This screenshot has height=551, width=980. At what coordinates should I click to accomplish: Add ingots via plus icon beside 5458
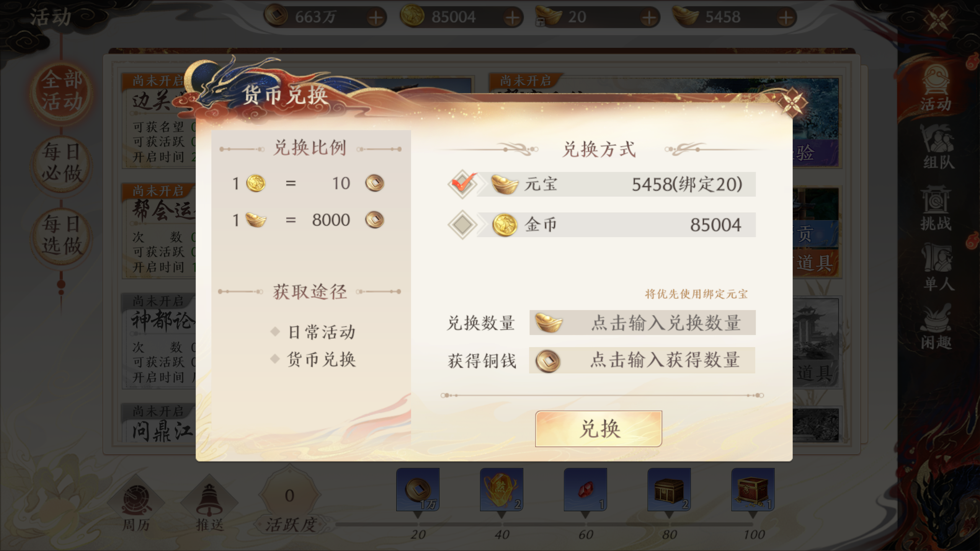tap(786, 17)
